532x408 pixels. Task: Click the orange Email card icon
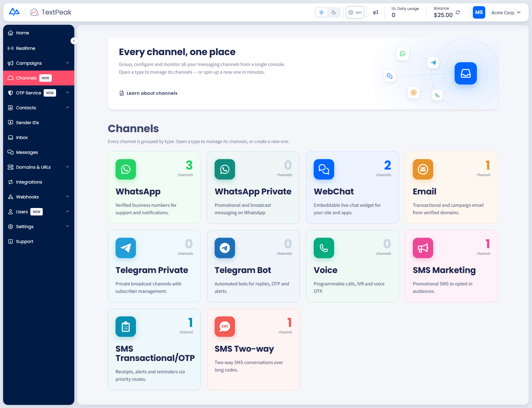(423, 169)
